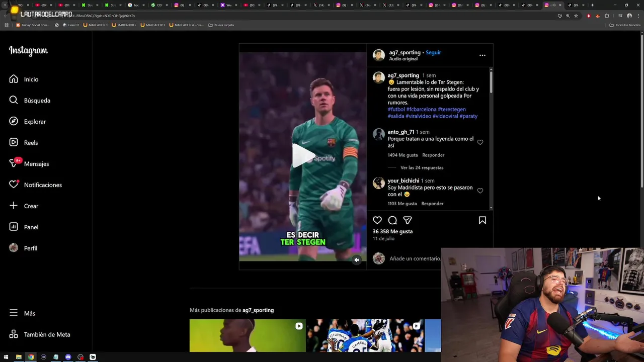
Task: Toggle the video sound speaker icon
Action: tap(357, 260)
